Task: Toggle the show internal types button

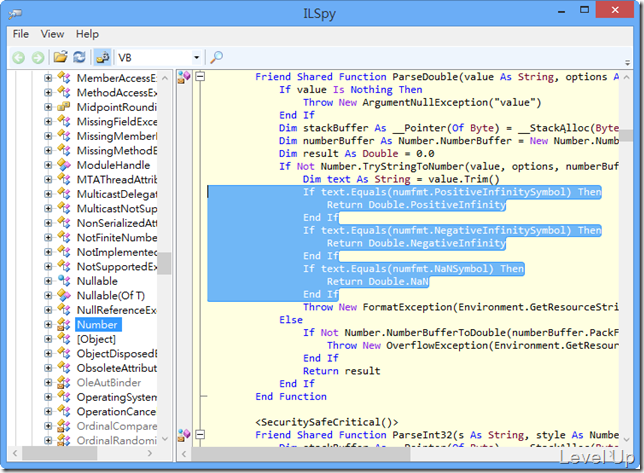Action: (102, 57)
